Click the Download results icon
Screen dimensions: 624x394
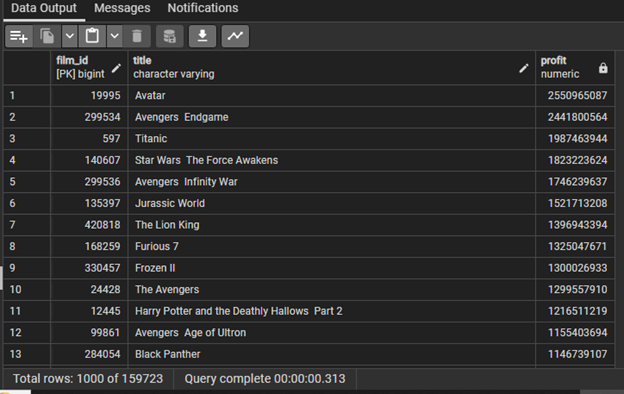pyautogui.click(x=202, y=36)
